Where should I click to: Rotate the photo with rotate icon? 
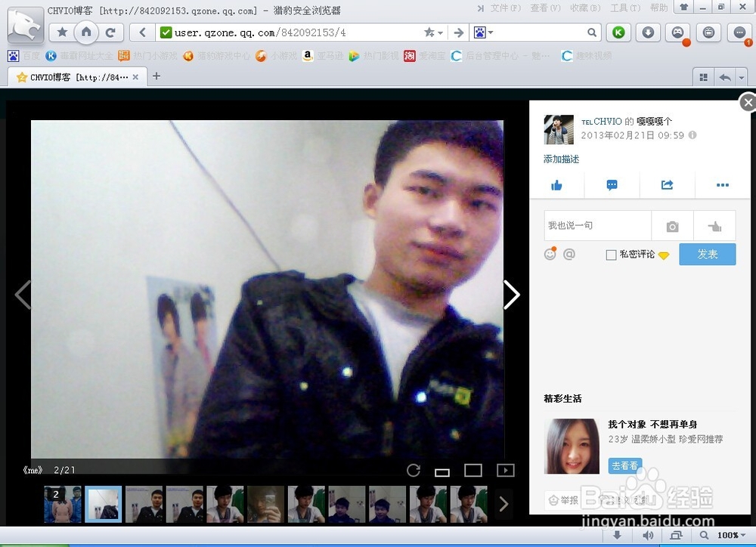coord(414,471)
